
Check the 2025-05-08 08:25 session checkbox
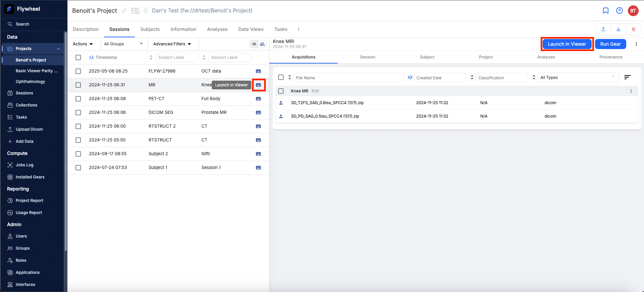(x=78, y=71)
